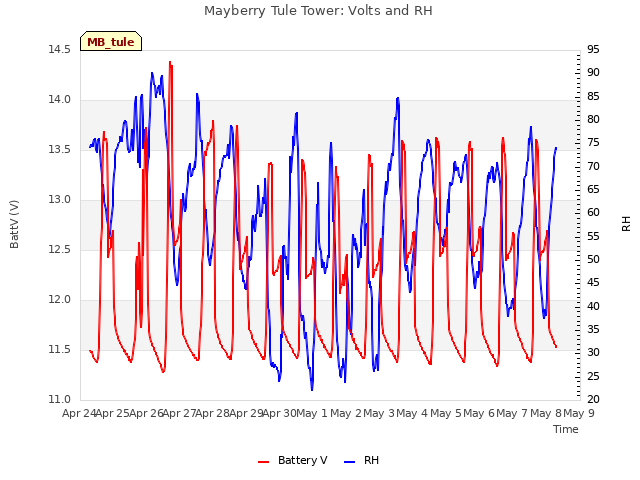The height and width of the screenshot is (480, 640).
Task: Click the 60 tick on RH axis
Action: pyautogui.click(x=593, y=213)
